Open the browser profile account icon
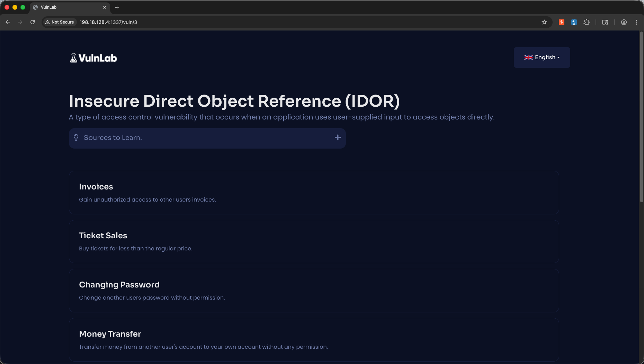 click(624, 22)
